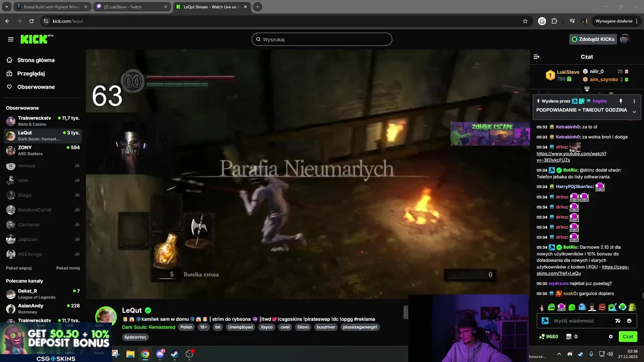Switch to the Brand Build browser tab
Viewport: 644px width, 362px height.
click(52, 7)
